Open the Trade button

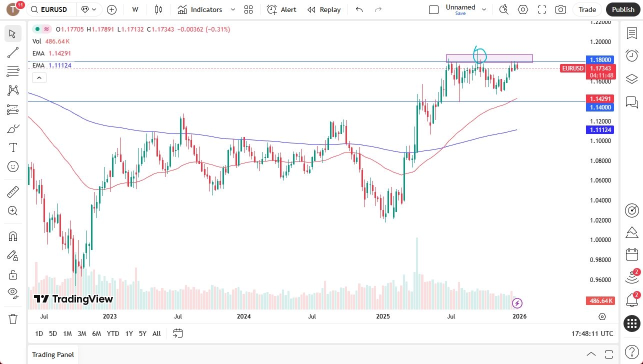(x=586, y=9)
